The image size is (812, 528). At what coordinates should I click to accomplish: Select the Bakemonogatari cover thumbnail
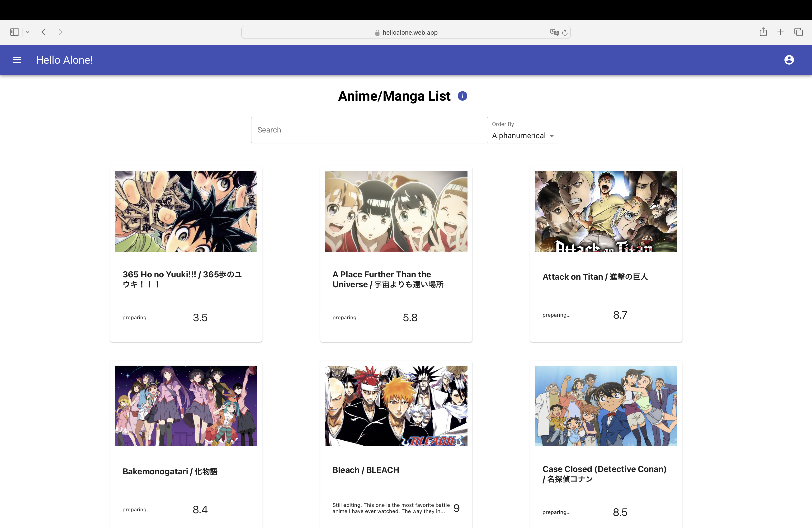(x=186, y=406)
